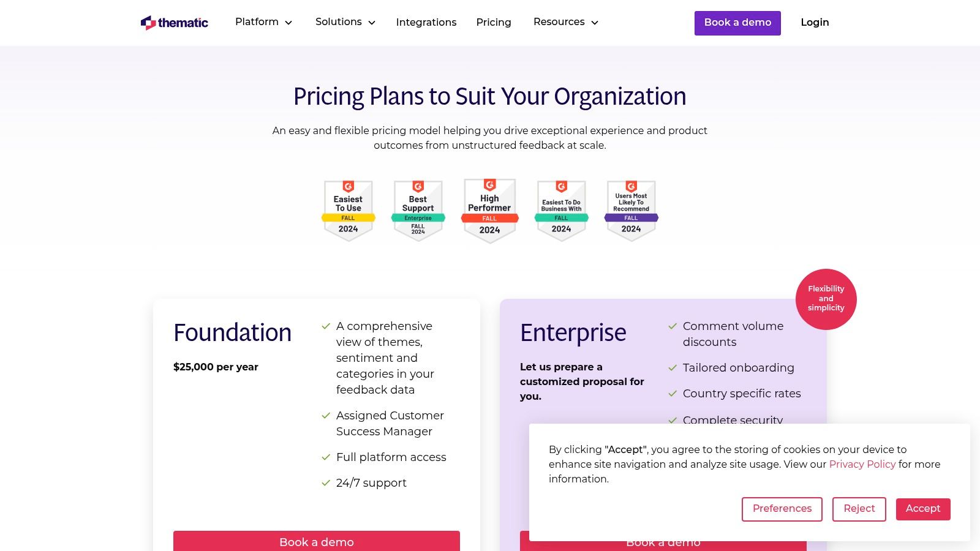Reject cookies in the banner
The image size is (980, 551).
(859, 509)
